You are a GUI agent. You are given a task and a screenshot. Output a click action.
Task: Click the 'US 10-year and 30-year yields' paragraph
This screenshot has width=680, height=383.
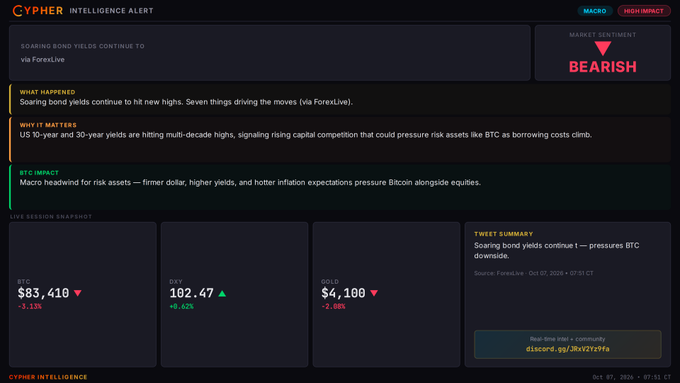tap(305, 135)
